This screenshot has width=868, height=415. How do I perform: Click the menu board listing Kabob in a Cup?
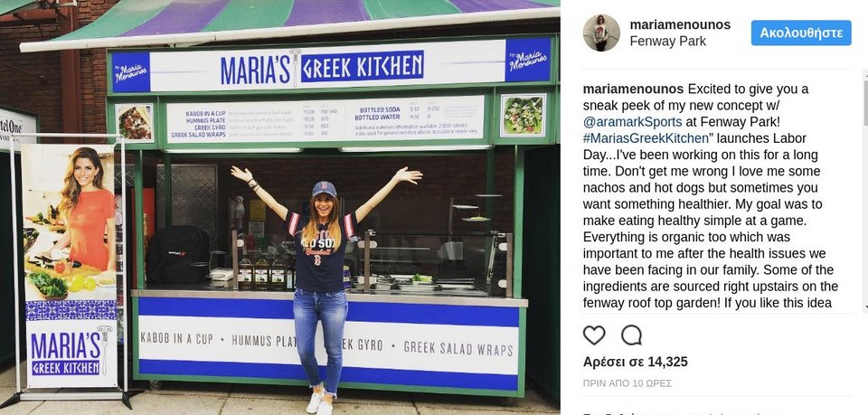(325, 120)
